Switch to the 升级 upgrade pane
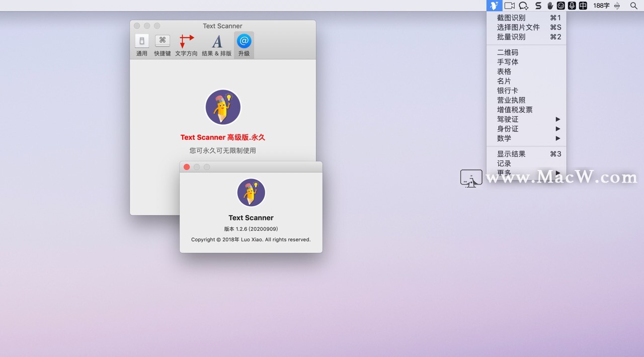644x357 pixels. [x=244, y=44]
